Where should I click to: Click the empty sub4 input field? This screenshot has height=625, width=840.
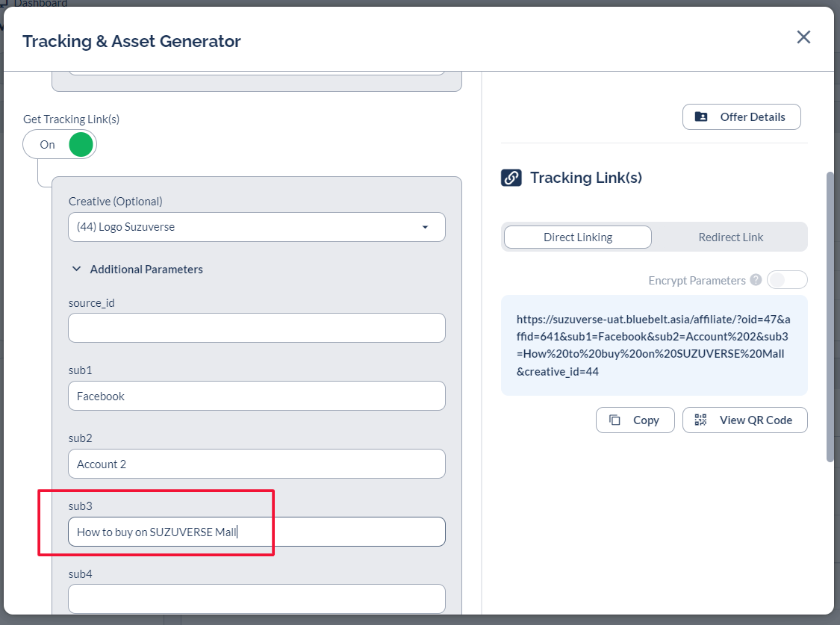coord(256,599)
